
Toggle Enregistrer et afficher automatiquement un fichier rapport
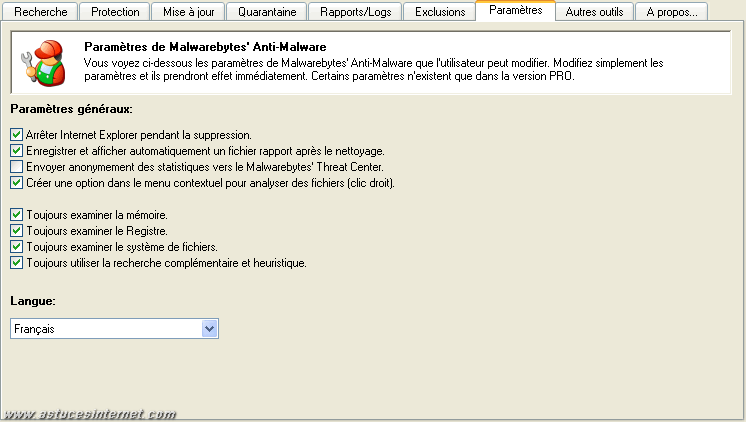tap(16, 151)
